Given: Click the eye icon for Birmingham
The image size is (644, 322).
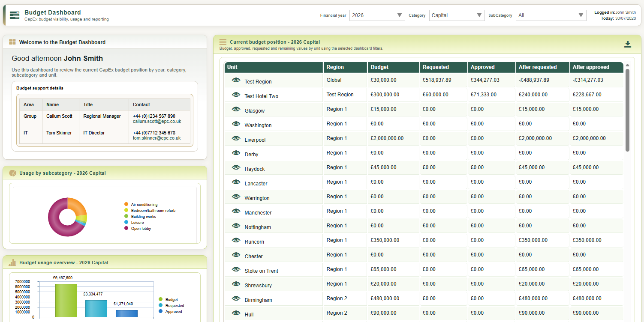Looking at the screenshot, I should 236,298.
